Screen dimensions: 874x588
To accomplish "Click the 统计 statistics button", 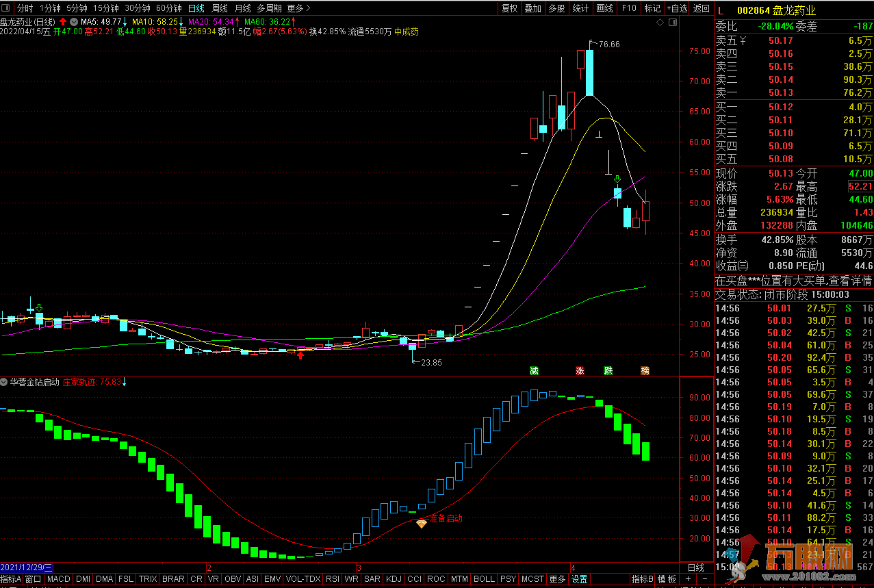I will pos(580,8).
